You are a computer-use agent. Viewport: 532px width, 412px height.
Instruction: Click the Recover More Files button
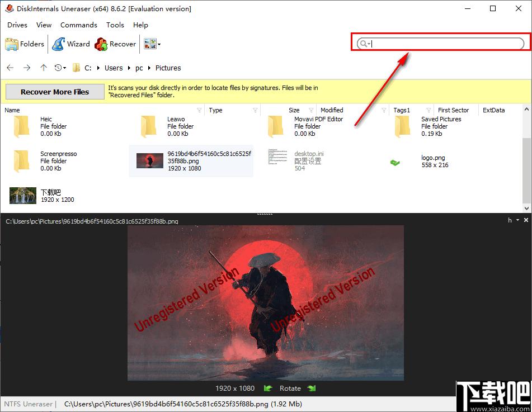tap(55, 92)
